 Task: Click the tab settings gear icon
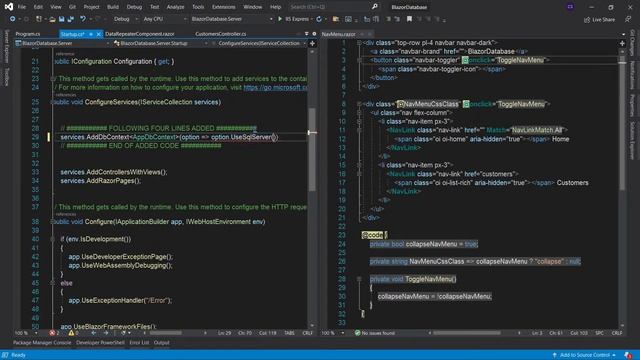point(314,34)
